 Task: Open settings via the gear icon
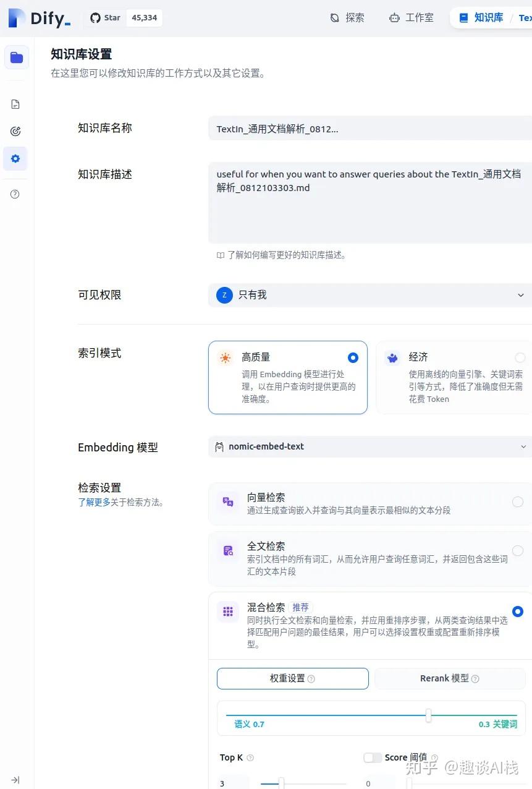[15, 158]
